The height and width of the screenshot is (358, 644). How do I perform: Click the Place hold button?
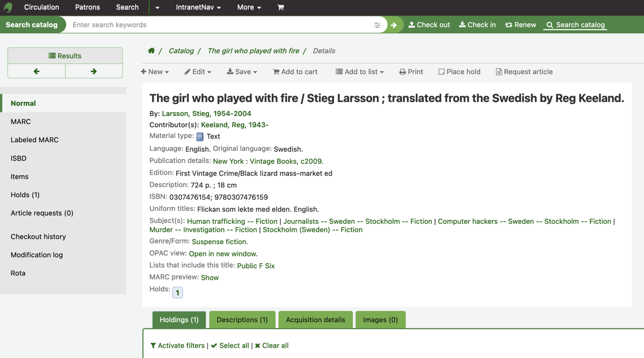(x=459, y=72)
